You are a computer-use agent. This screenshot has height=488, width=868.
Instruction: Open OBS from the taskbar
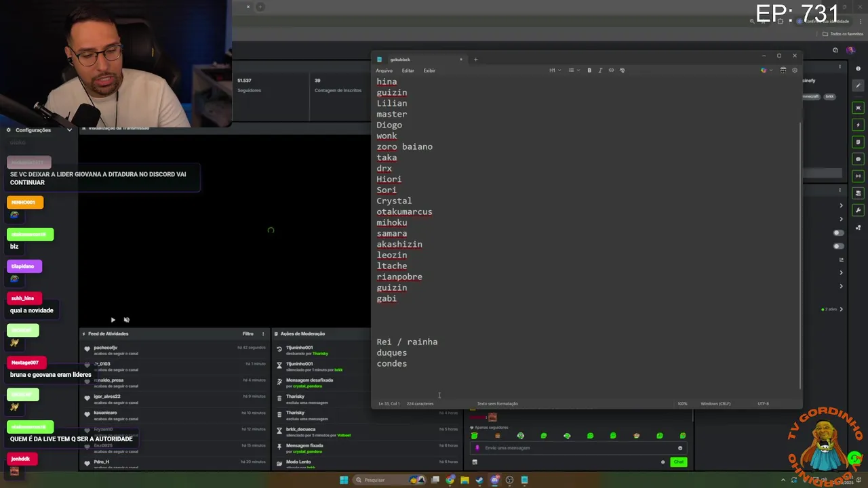pyautogui.click(x=510, y=480)
